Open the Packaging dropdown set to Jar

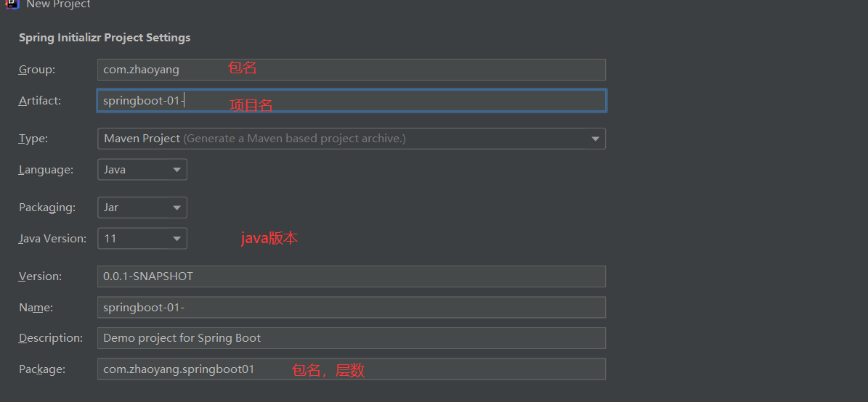pyautogui.click(x=142, y=208)
